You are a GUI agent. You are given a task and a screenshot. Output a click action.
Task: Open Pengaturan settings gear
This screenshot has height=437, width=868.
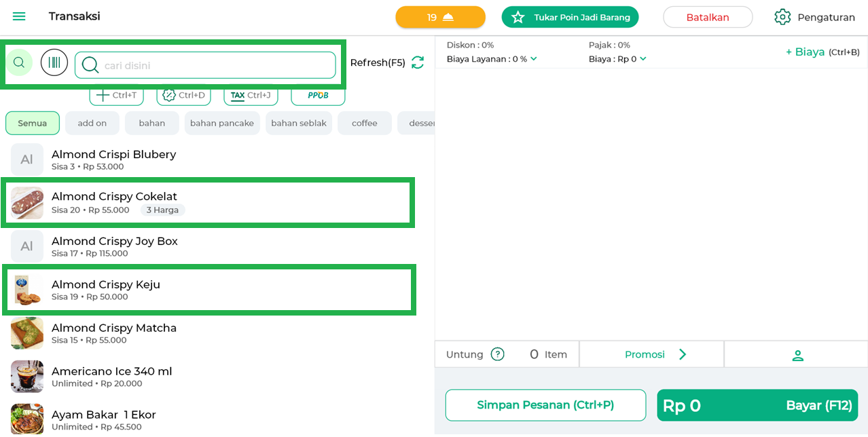[782, 17]
